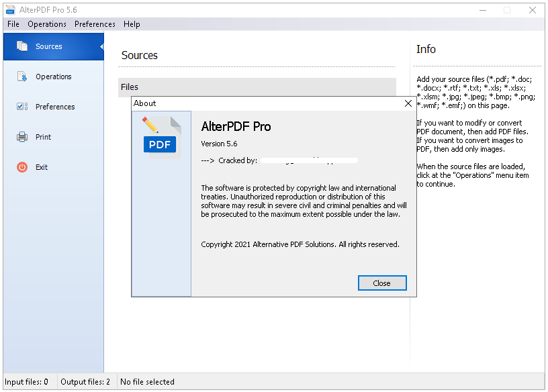Click the AlterPDF Pro title bar app icon
548x392 pixels.
click(x=11, y=10)
